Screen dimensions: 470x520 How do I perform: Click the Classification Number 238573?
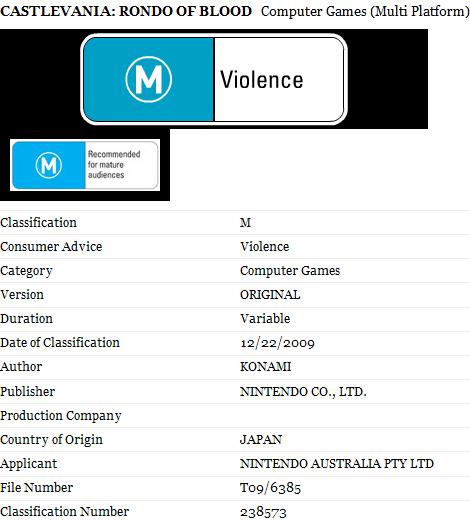263,512
